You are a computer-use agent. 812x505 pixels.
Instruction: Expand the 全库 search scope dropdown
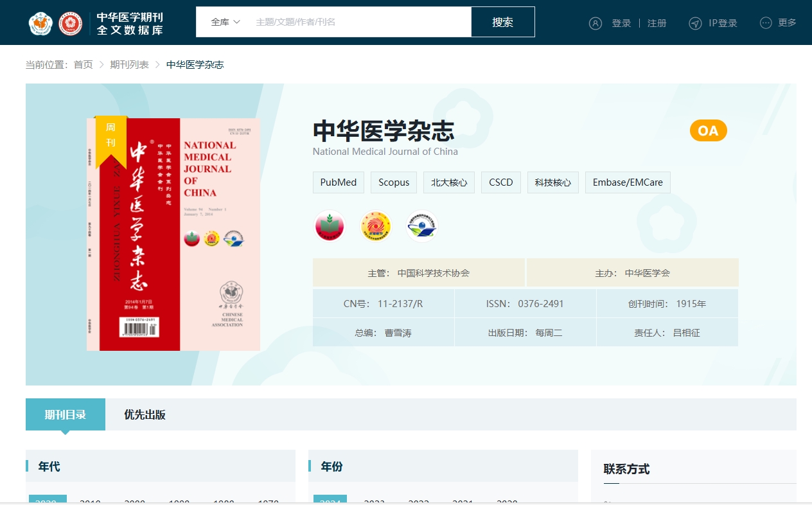tap(225, 22)
